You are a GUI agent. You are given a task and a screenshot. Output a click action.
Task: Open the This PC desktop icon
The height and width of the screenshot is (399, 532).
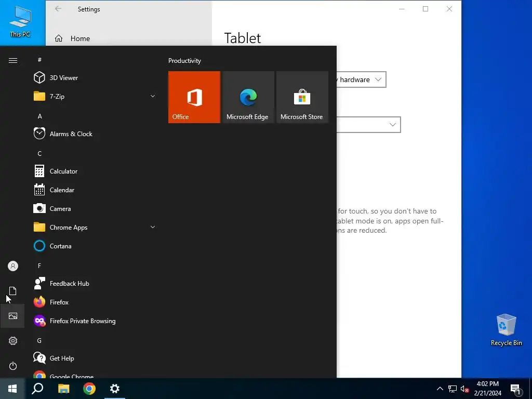coord(20,21)
